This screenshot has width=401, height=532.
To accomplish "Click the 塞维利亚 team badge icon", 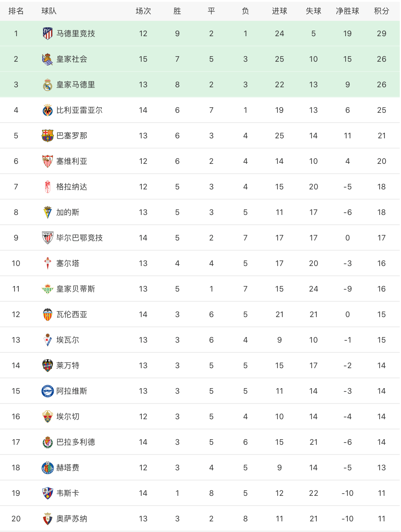I will (48, 161).
